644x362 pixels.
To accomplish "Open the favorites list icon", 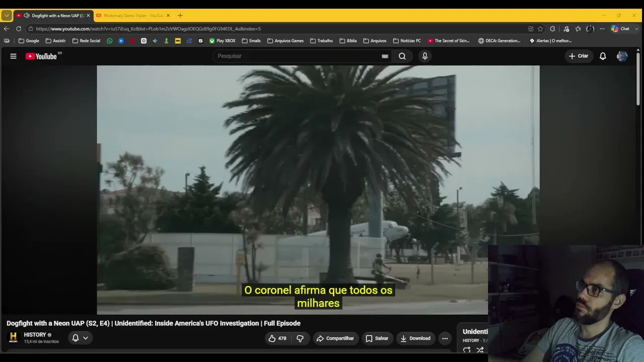I will (578, 29).
